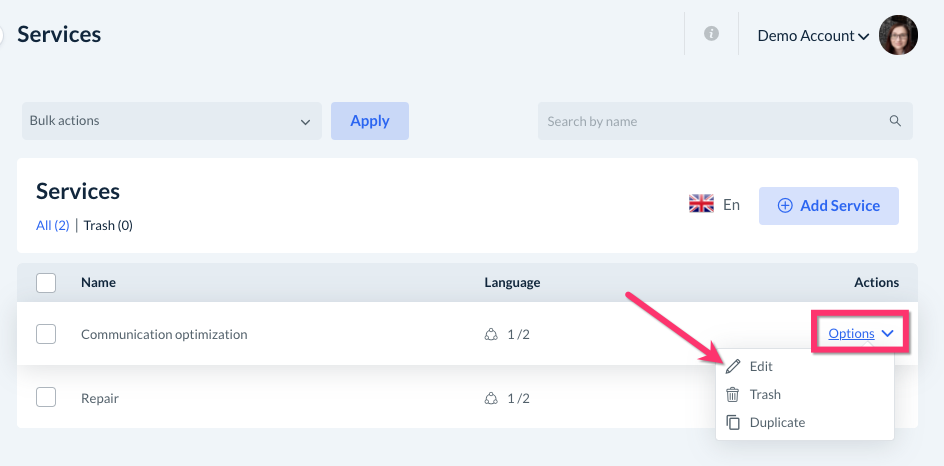Screen dimensions: 944x466
Task: Check the Repair row checkbox
Action: click(x=46, y=398)
